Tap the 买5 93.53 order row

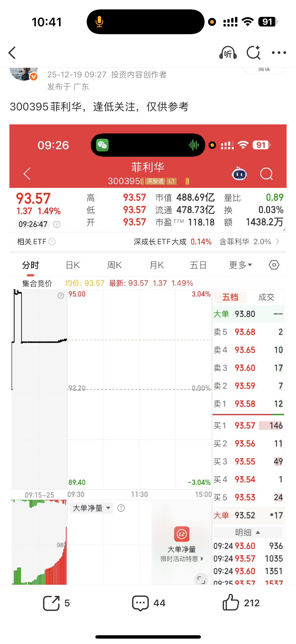pos(248,498)
